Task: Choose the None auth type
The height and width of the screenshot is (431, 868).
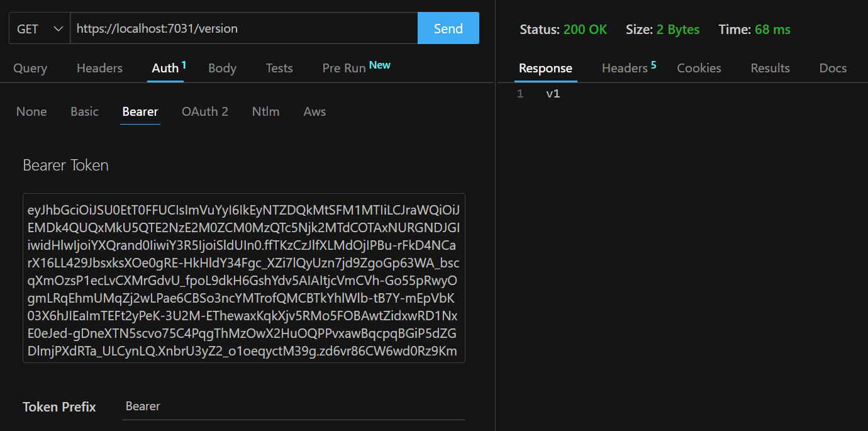Action: 31,111
